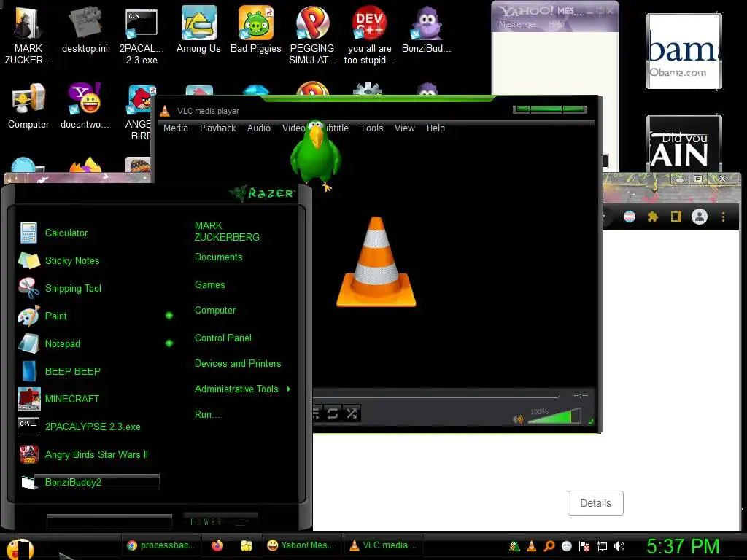747x560 pixels.
Task: Switch to Yahoo! Mes... on the taskbar
Action: 301,545
